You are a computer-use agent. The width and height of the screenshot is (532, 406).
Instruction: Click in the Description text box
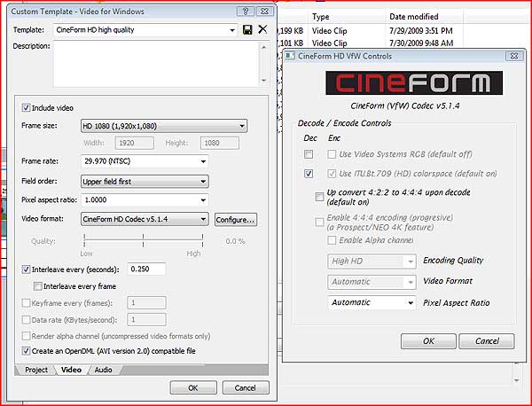pyautogui.click(x=156, y=64)
